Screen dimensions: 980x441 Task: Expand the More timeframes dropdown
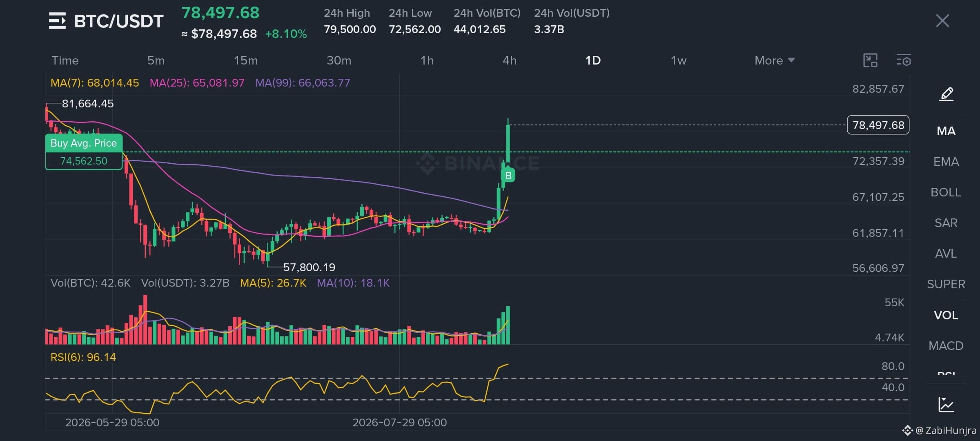click(x=774, y=60)
